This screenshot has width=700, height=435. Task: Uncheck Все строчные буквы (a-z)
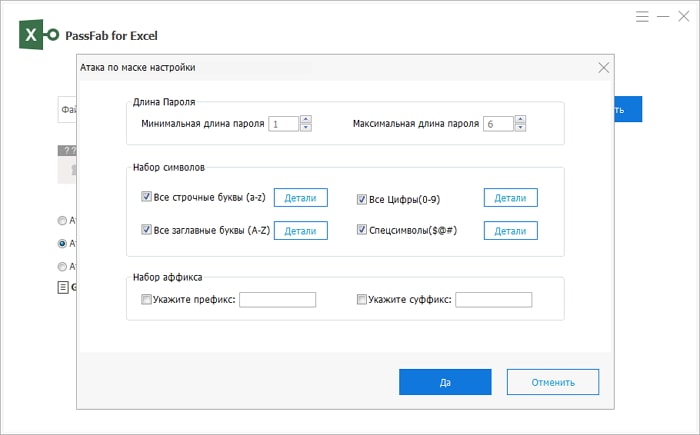click(x=146, y=197)
